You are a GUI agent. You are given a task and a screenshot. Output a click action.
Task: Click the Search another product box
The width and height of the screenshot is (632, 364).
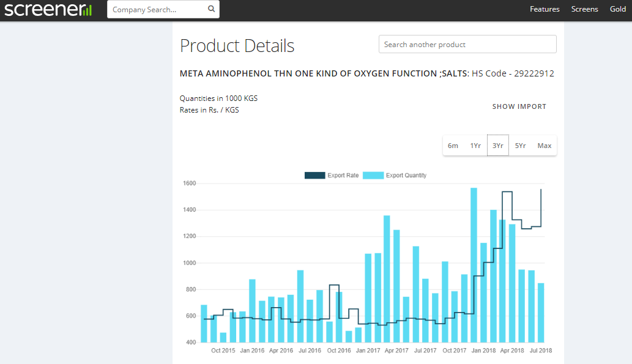467,45
